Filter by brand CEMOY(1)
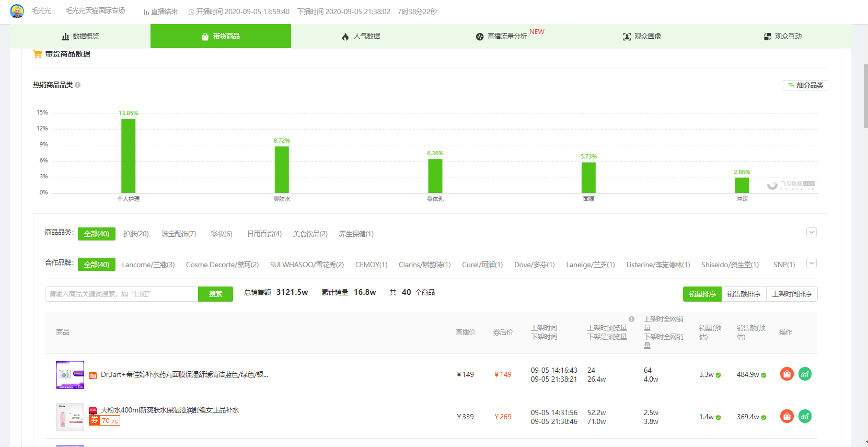This screenshot has width=868, height=447. [x=372, y=265]
